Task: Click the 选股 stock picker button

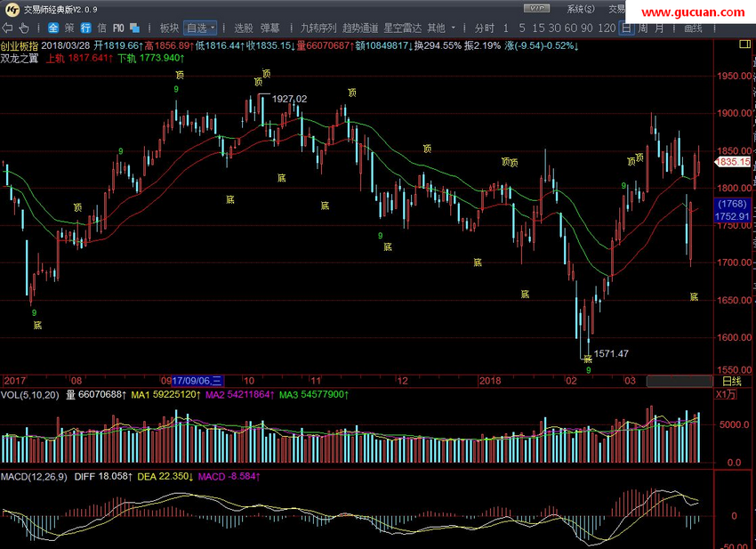Action: pos(244,28)
